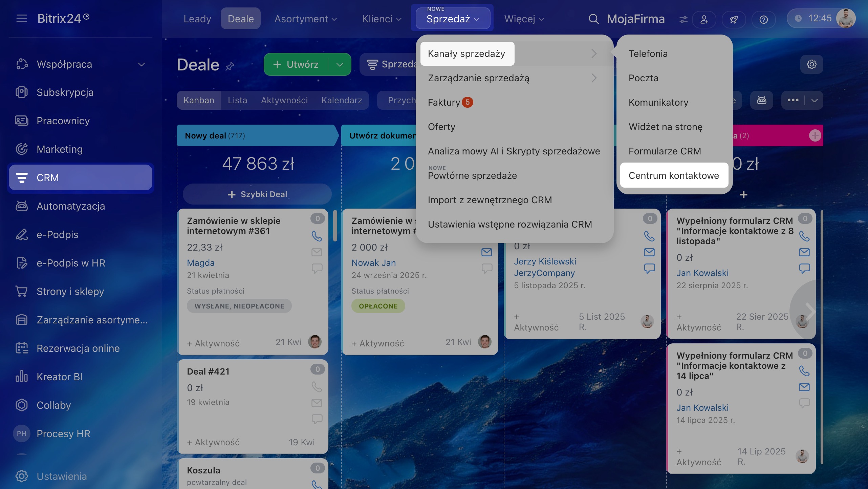This screenshot has width=868, height=489.
Task: Open the search magnifier icon in header
Action: point(593,19)
